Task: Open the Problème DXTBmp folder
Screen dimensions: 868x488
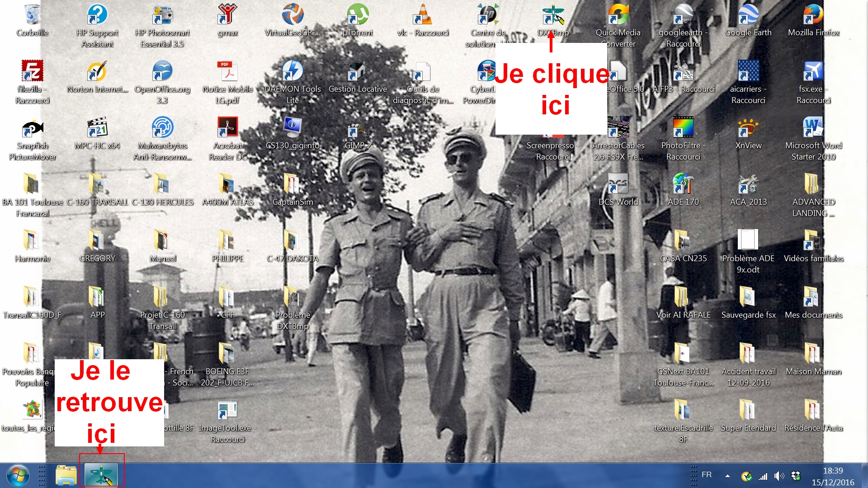Action: [292, 297]
